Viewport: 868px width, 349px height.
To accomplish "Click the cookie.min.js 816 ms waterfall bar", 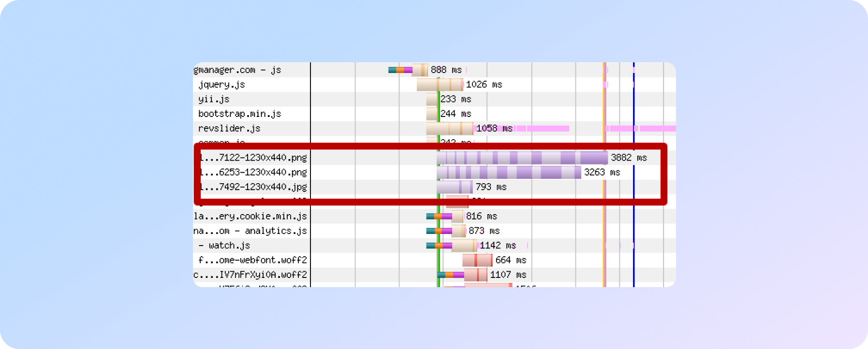I will [445, 216].
